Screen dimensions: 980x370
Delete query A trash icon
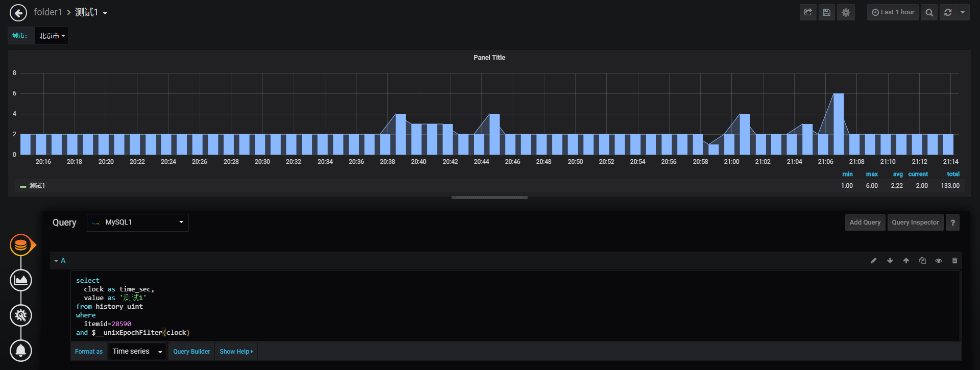click(955, 261)
